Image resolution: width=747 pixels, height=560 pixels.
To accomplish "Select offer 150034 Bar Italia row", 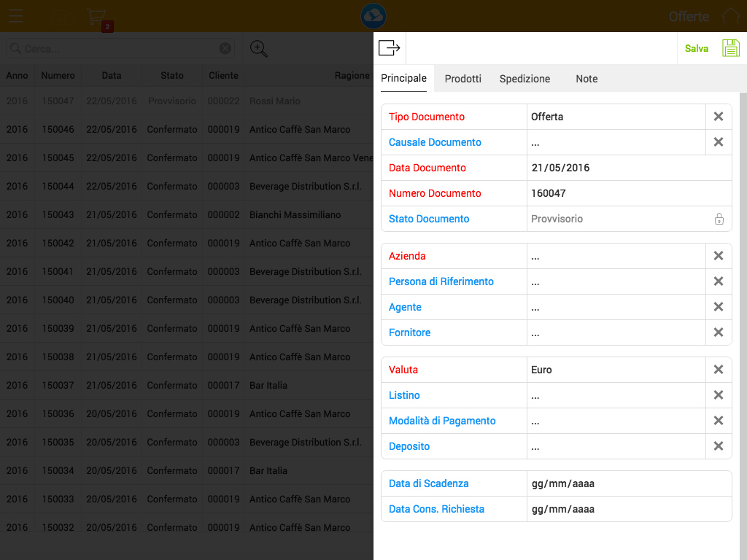I will point(187,470).
